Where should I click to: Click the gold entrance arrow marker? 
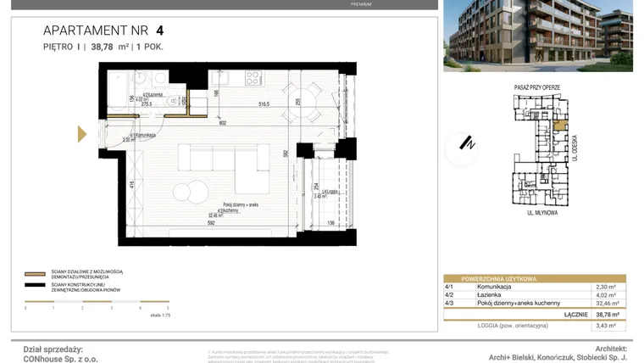coord(82,134)
